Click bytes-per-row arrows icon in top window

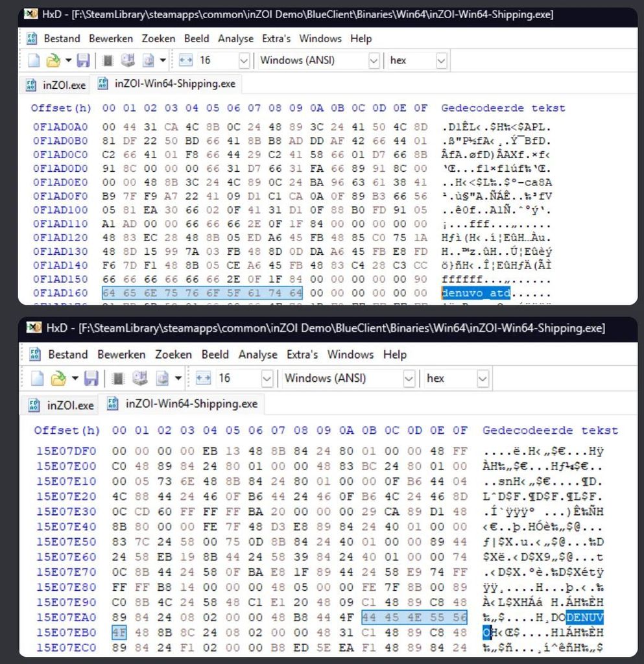click(x=186, y=60)
